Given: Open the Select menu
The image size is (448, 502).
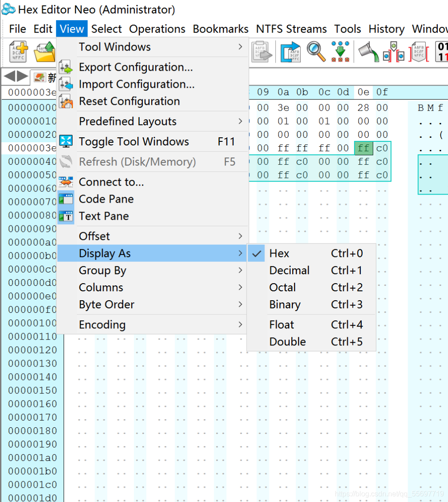Looking at the screenshot, I should tap(107, 29).
